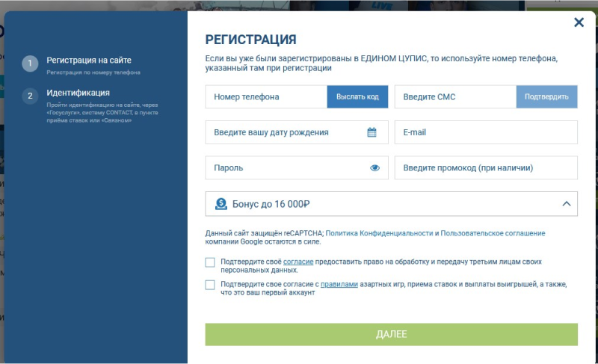Screen dimensions: 598x364
Task: Toggle password visibility with the eye icon
Action: [375, 168]
